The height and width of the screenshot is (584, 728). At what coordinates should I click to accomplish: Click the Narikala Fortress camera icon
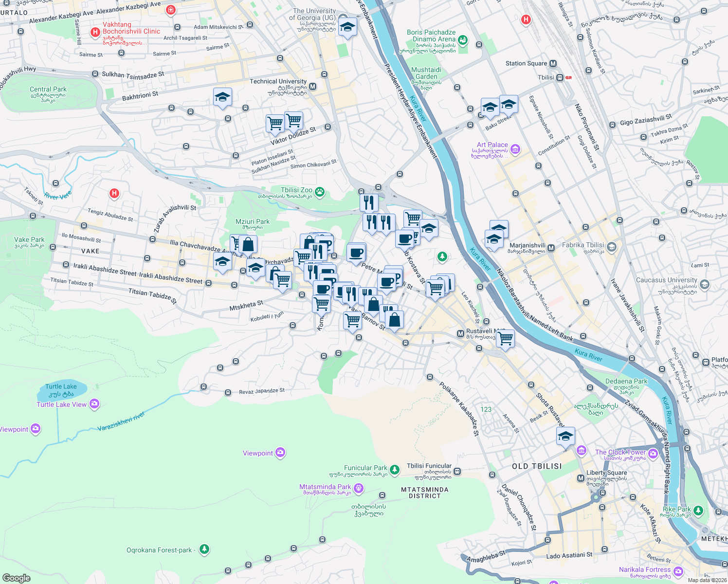coord(678,571)
